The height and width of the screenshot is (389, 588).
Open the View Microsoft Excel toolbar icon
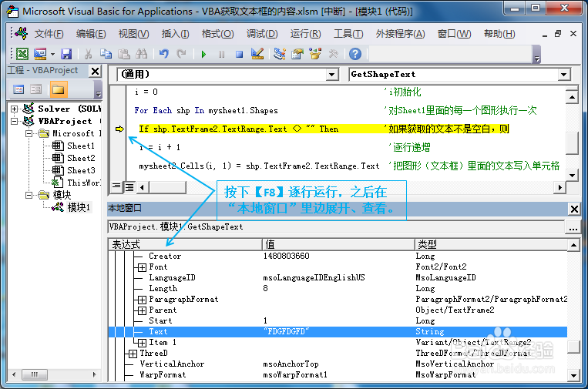(22, 54)
